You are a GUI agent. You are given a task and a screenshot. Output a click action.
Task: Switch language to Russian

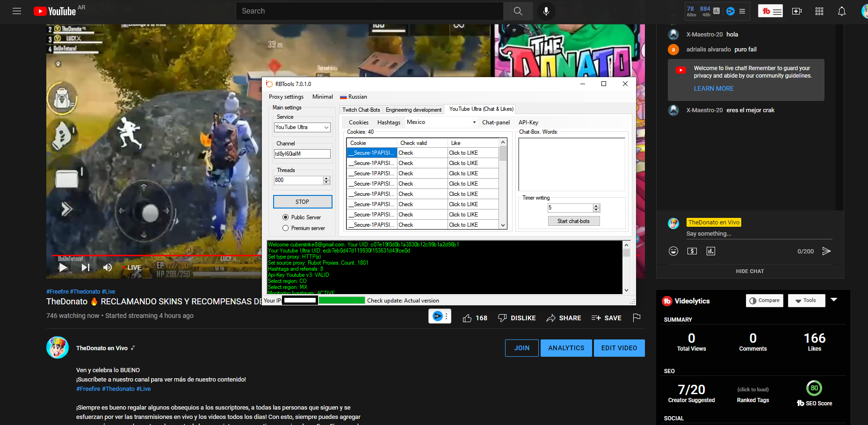click(x=354, y=97)
